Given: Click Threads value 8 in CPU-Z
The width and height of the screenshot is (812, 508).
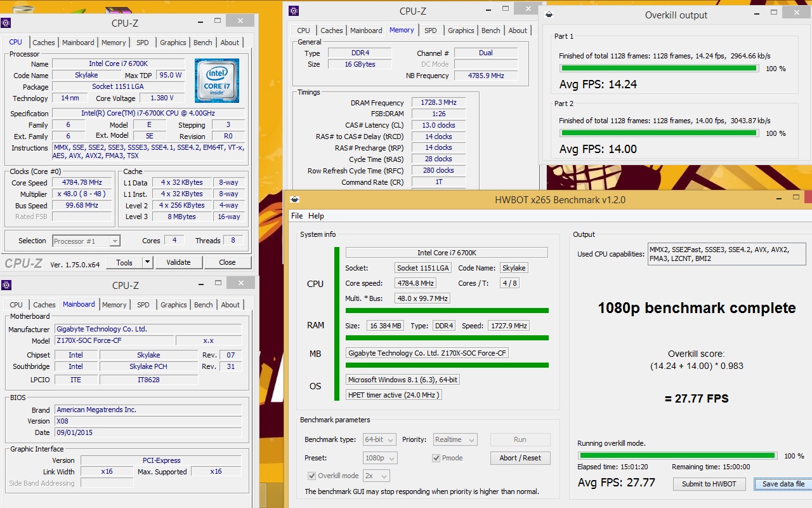Looking at the screenshot, I should 233,241.
